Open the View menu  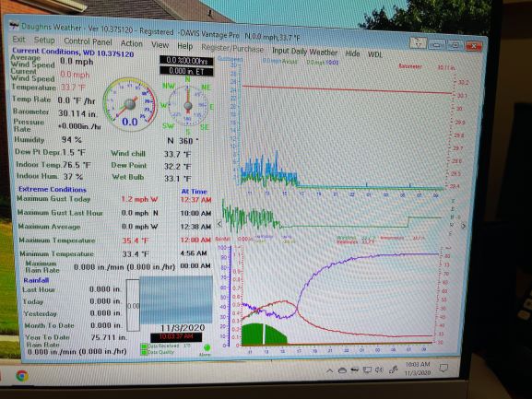pyautogui.click(x=160, y=45)
